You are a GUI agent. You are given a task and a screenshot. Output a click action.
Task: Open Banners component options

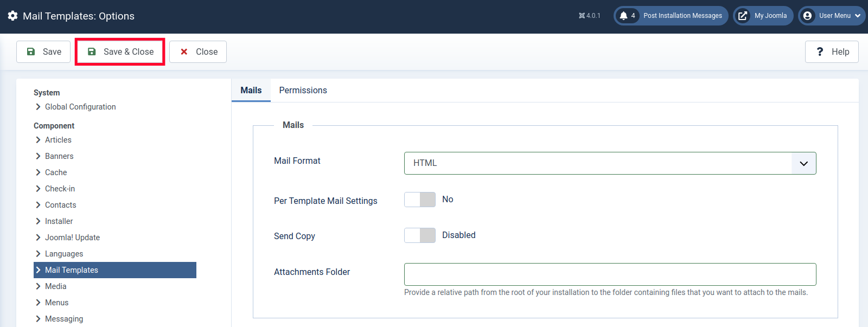(59, 156)
